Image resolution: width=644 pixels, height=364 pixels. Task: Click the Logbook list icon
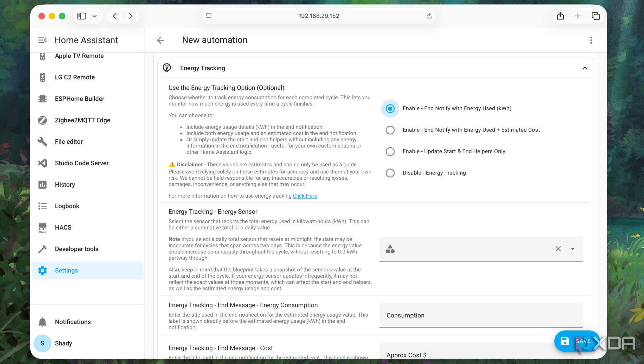click(42, 206)
